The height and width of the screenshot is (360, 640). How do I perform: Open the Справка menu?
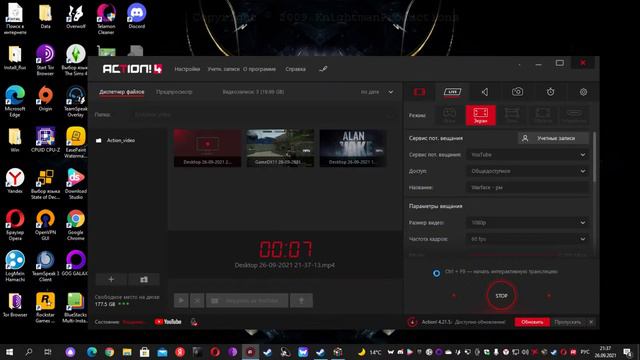click(x=296, y=69)
